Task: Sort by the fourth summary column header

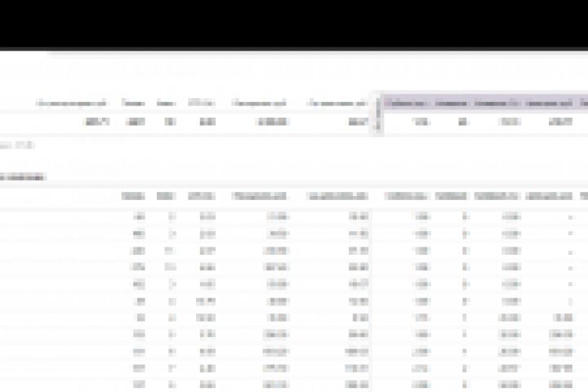Action: coord(202,103)
